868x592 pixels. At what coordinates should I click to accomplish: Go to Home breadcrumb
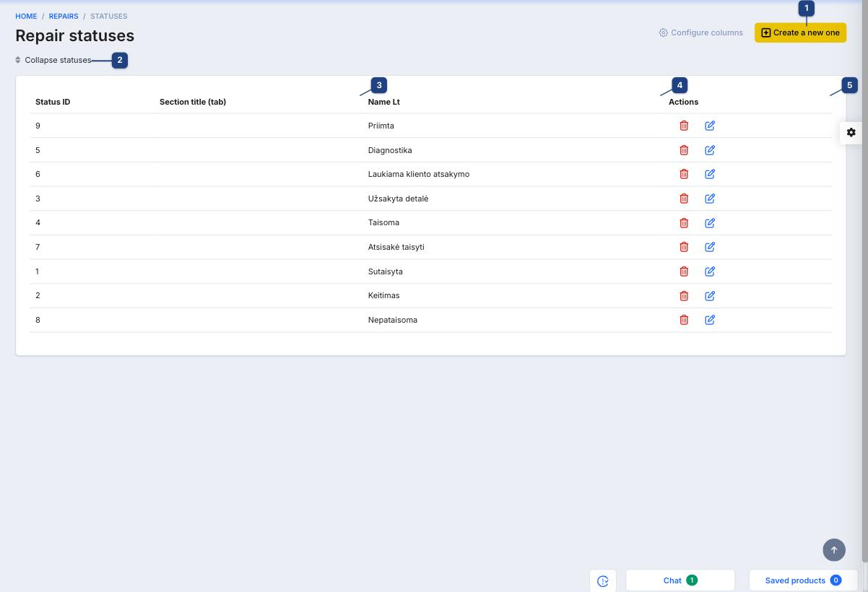(26, 17)
